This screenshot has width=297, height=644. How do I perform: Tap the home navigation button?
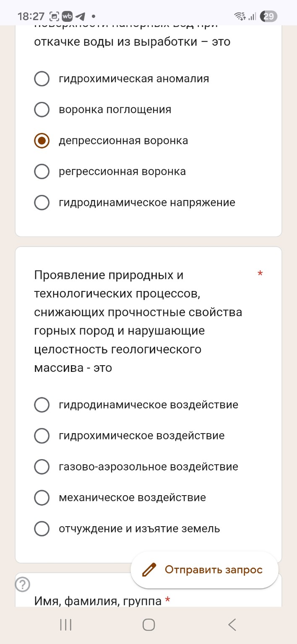coord(148,624)
